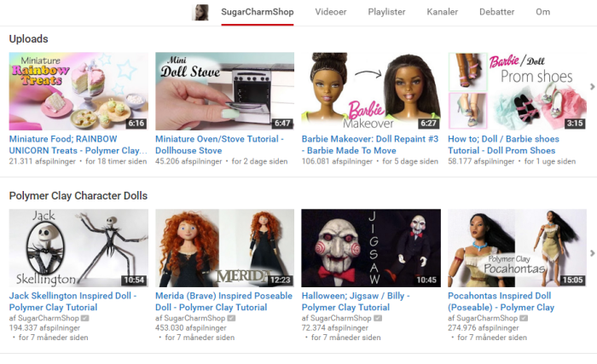Open Merida (Brave) Inspired Poseable Doll title
This screenshot has height=364, width=597.
point(223,302)
